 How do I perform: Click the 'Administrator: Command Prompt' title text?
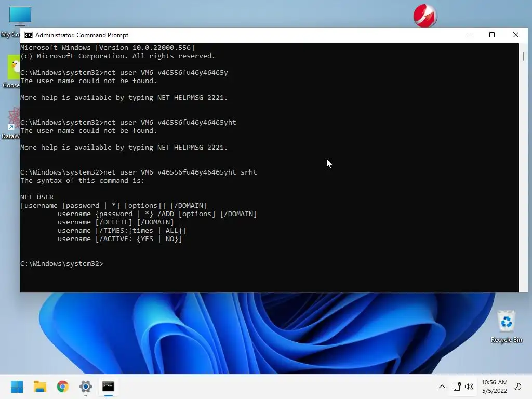[82, 35]
